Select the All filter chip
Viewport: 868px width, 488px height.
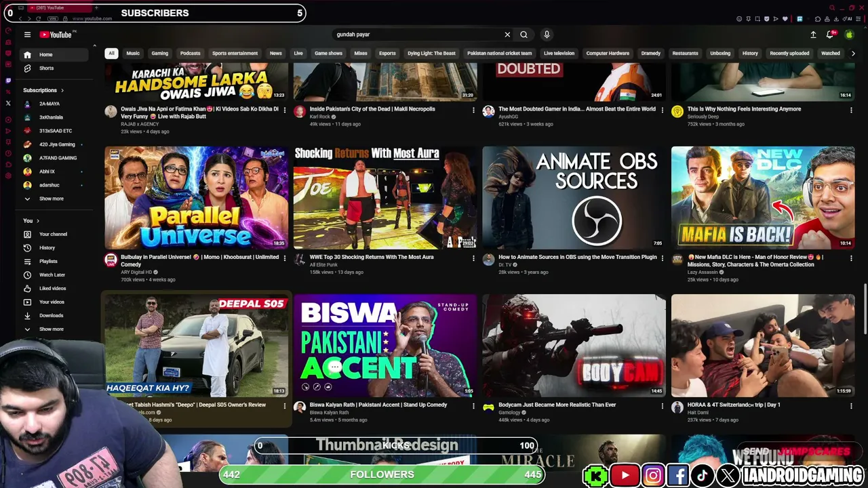(x=111, y=54)
